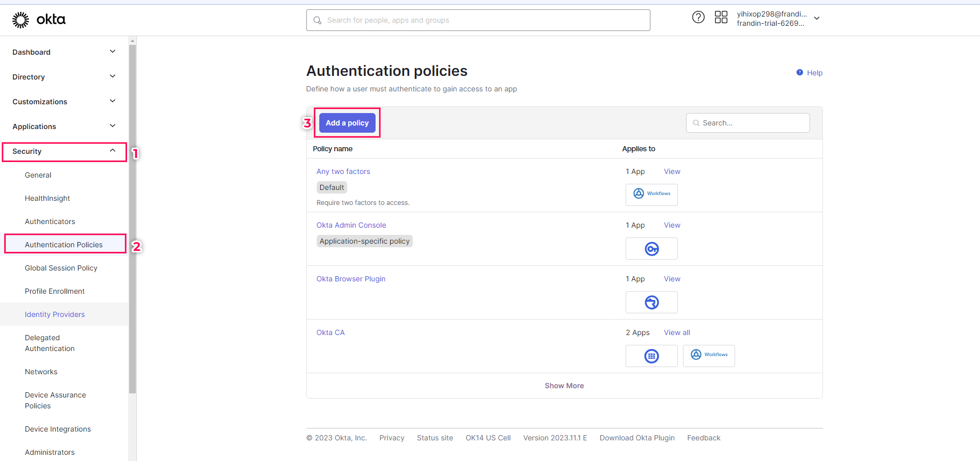The image size is (980, 461).
Task: Open the apps grid icon
Action: click(x=721, y=18)
